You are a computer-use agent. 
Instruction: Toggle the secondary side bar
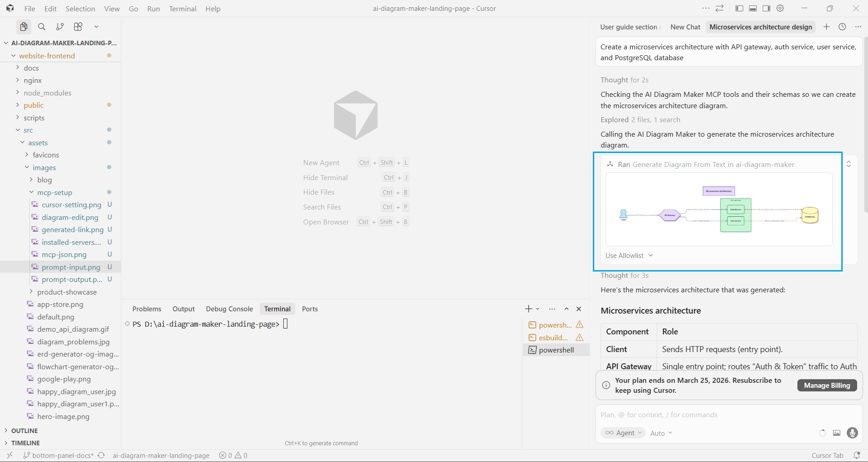766,8
